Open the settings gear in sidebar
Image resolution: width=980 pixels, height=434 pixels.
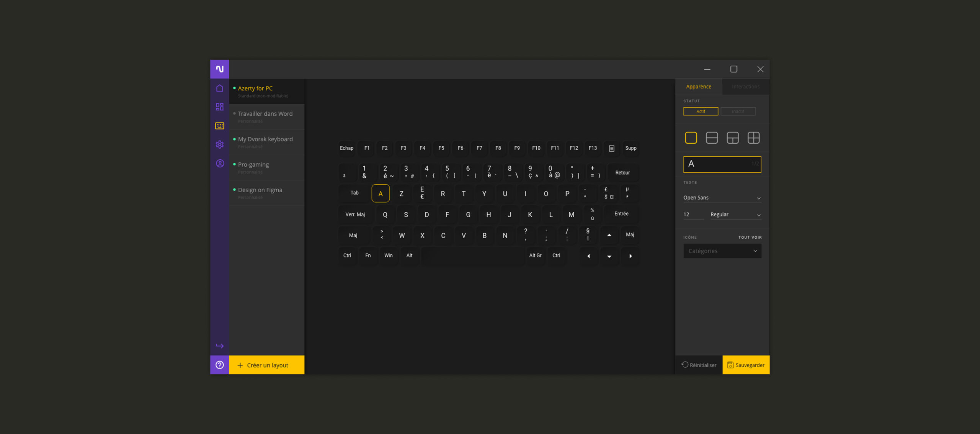point(219,144)
